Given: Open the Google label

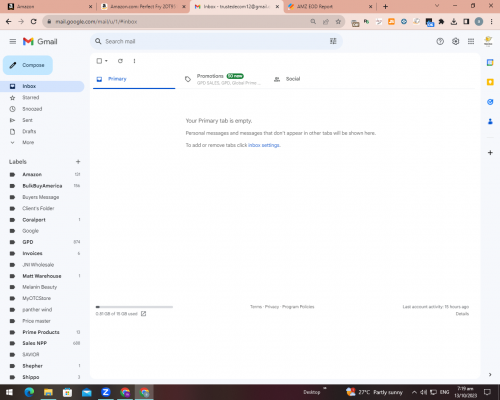Looking at the screenshot, I should tap(30, 231).
